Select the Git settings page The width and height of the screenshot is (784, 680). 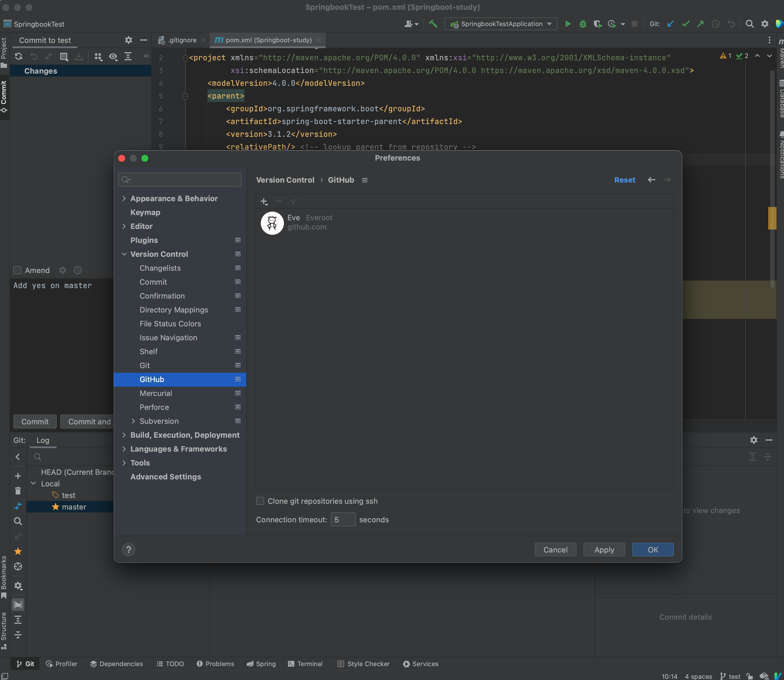180,366
